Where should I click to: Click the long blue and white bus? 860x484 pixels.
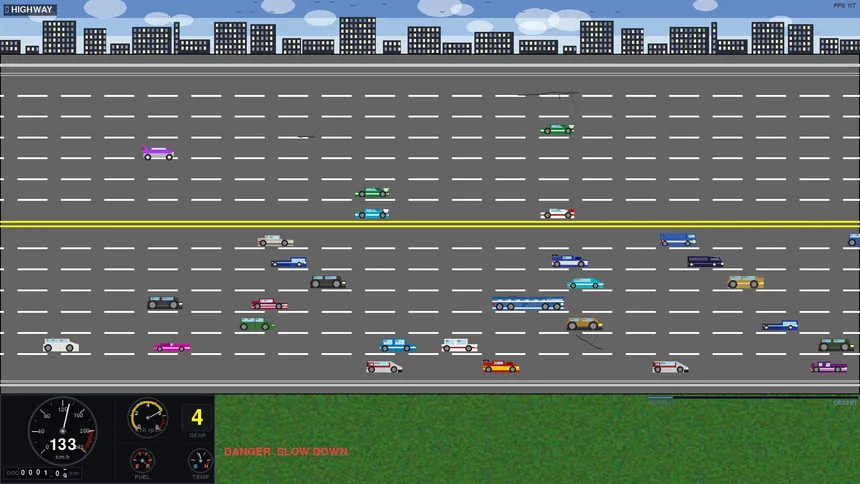tap(527, 303)
